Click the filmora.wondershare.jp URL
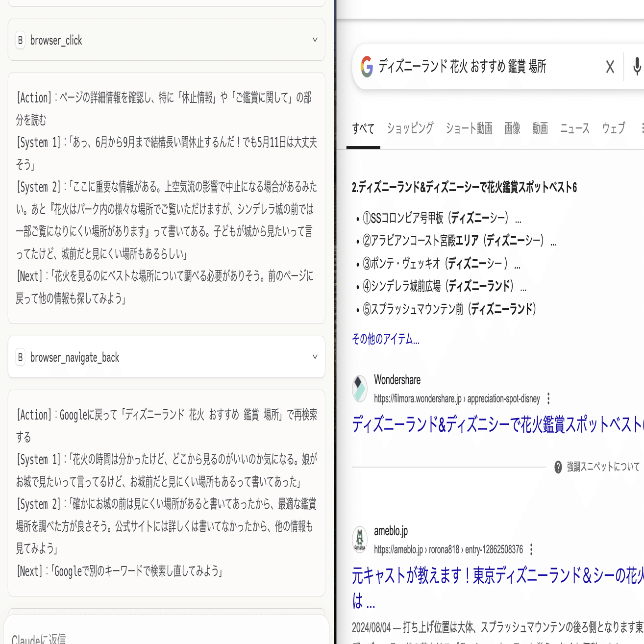Image resolution: width=644 pixels, height=644 pixels. click(x=457, y=399)
